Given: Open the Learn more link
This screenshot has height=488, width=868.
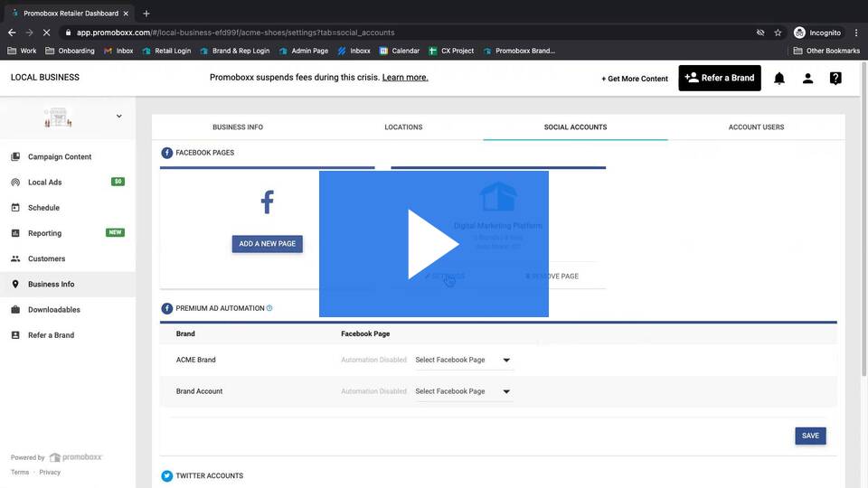Looking at the screenshot, I should pos(405,78).
